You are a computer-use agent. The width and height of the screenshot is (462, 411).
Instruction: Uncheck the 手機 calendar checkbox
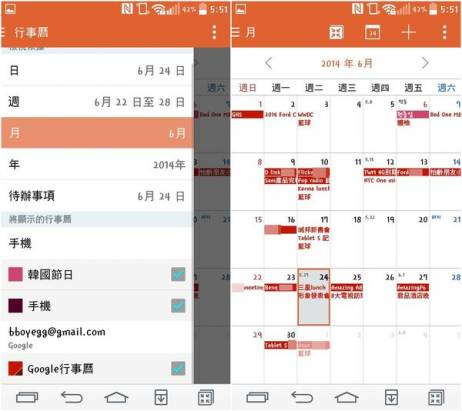click(178, 306)
